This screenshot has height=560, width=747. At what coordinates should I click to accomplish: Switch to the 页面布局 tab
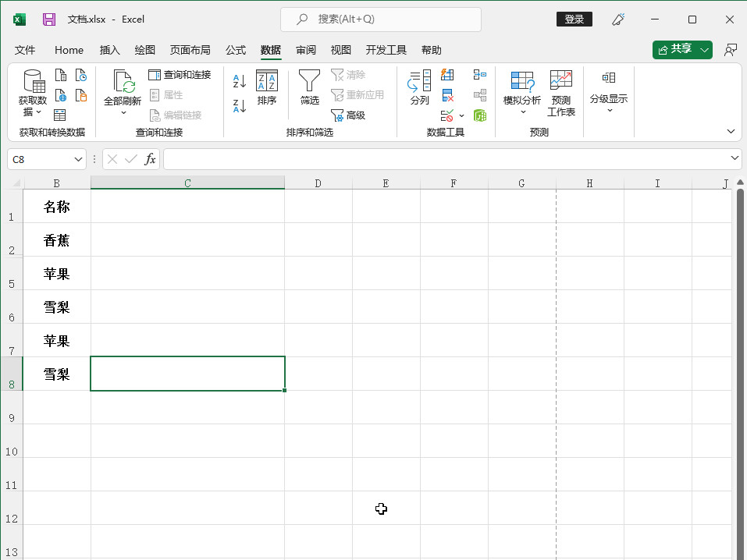point(190,50)
